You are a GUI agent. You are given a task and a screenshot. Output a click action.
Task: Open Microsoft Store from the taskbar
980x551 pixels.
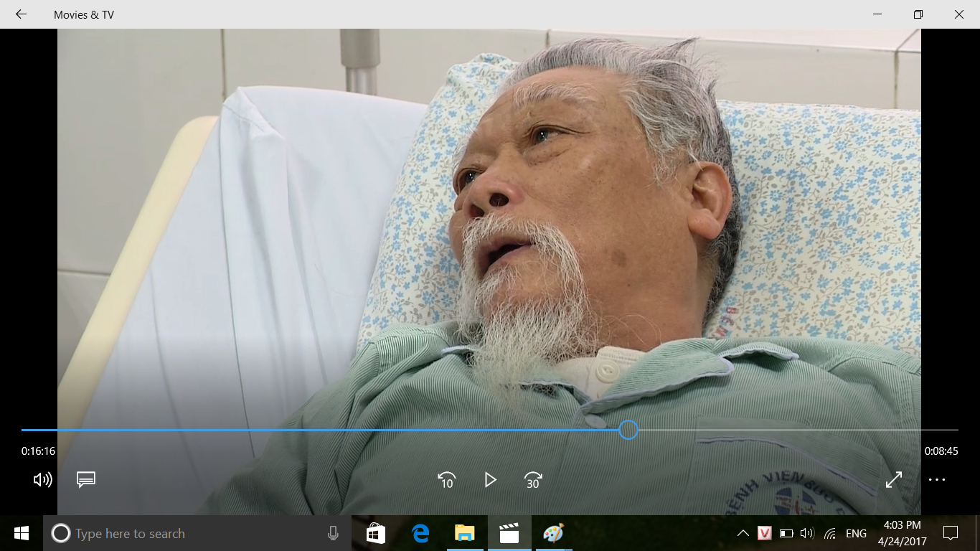(375, 533)
